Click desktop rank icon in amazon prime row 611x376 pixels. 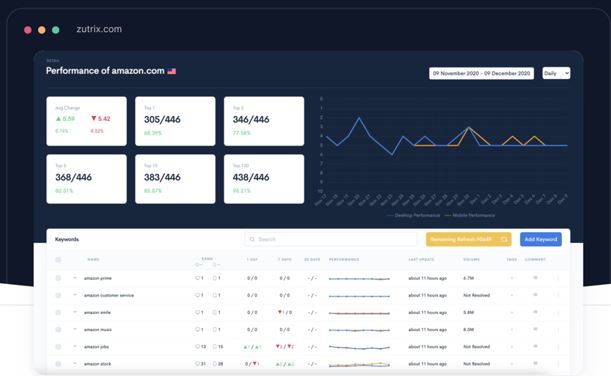(x=197, y=278)
